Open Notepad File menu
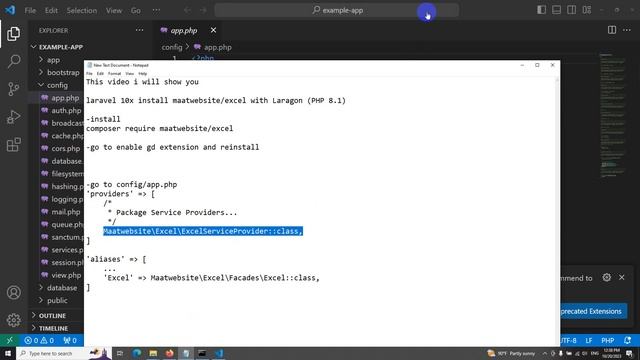The height and width of the screenshot is (360, 640). (x=89, y=73)
